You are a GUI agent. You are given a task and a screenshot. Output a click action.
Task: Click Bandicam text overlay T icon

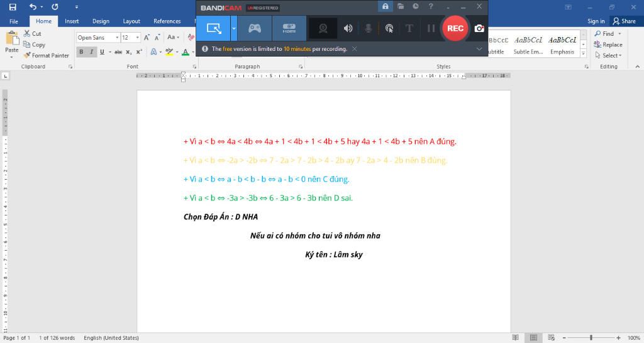[x=409, y=28]
